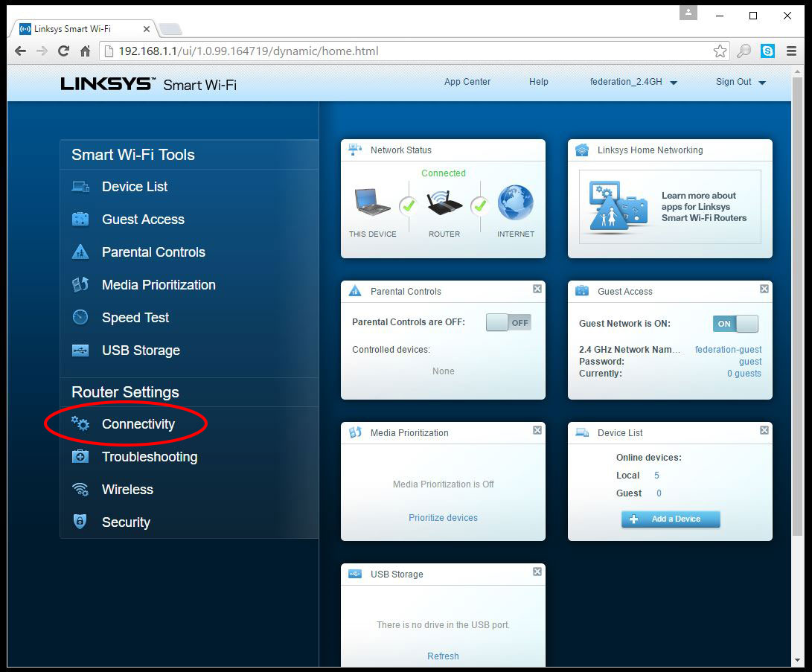This screenshot has height=672, width=812.
Task: Click the Media Prioritization sidebar icon
Action: 80,284
